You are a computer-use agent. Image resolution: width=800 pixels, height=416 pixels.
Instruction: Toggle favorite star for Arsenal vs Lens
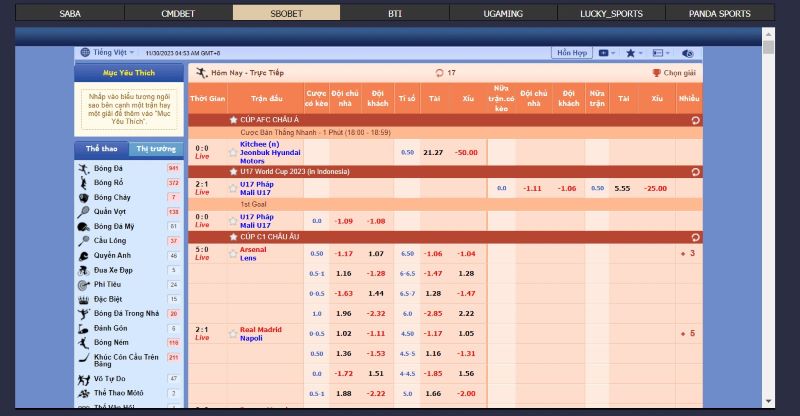231,253
